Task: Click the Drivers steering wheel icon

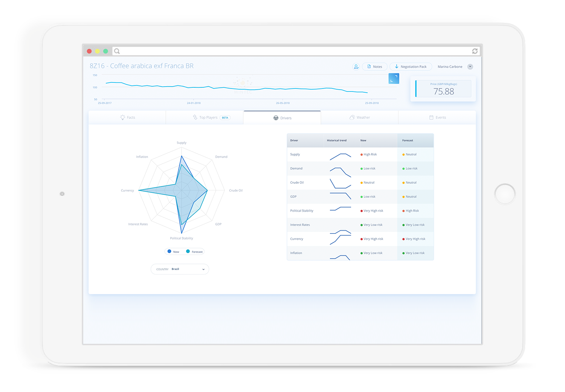Action: (276, 118)
